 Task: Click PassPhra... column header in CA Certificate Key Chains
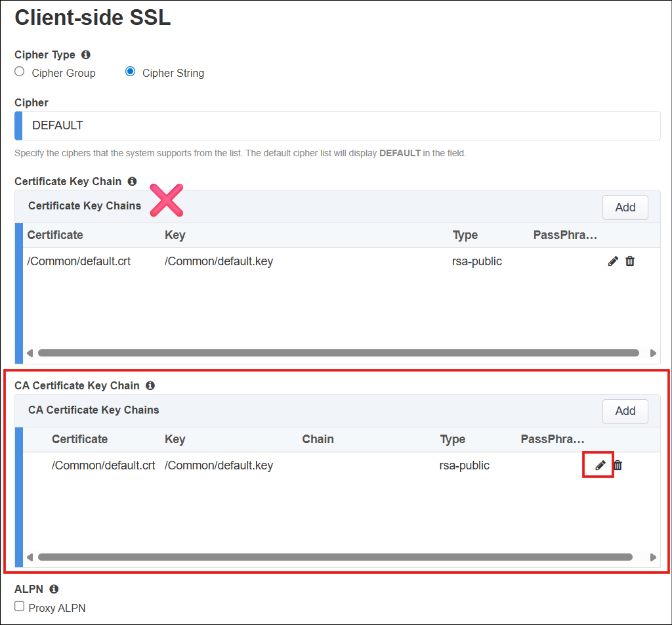553,439
